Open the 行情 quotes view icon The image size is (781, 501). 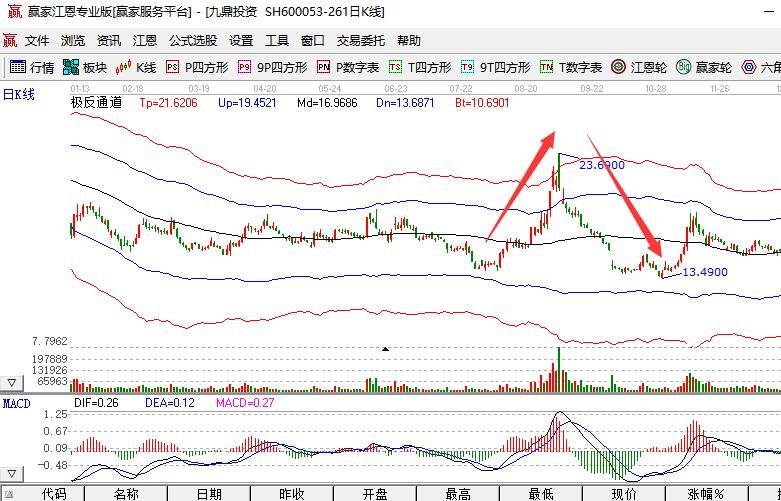point(18,67)
